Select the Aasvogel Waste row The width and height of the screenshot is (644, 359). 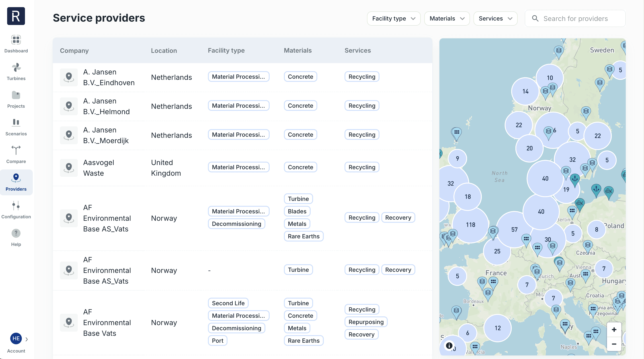(x=242, y=168)
